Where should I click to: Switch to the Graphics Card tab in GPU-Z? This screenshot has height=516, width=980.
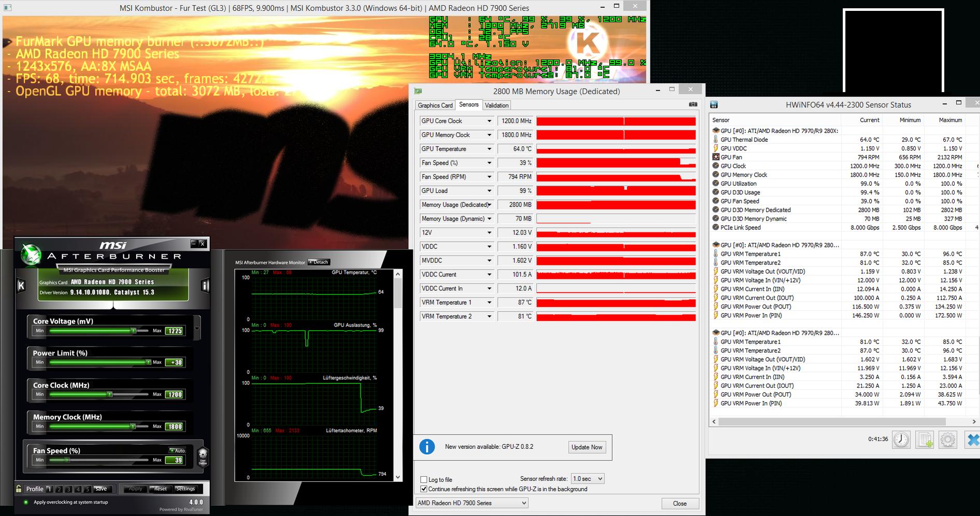tap(435, 106)
